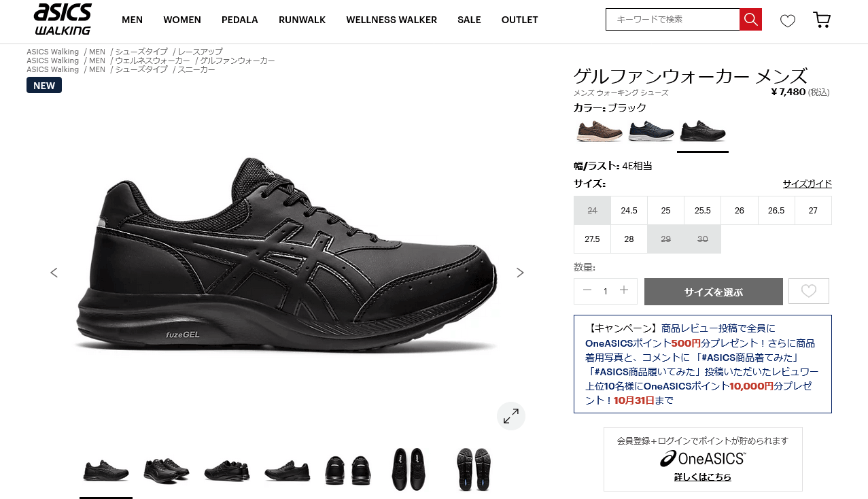Go to ASICS Walking logo home

click(63, 19)
